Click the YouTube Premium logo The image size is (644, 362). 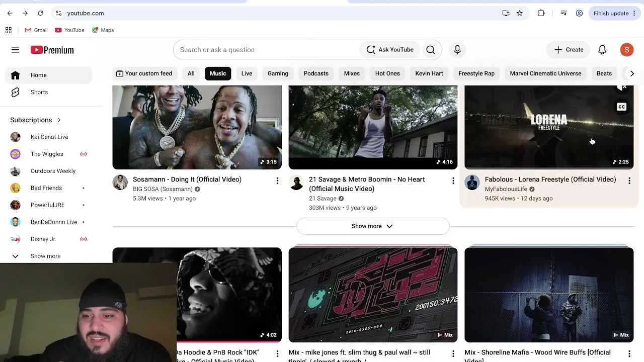(52, 50)
